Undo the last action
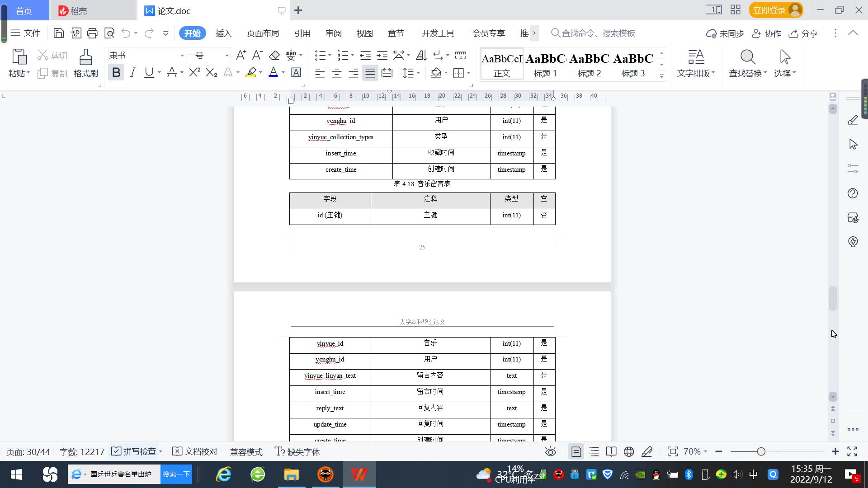Image resolution: width=868 pixels, height=488 pixels. [126, 33]
